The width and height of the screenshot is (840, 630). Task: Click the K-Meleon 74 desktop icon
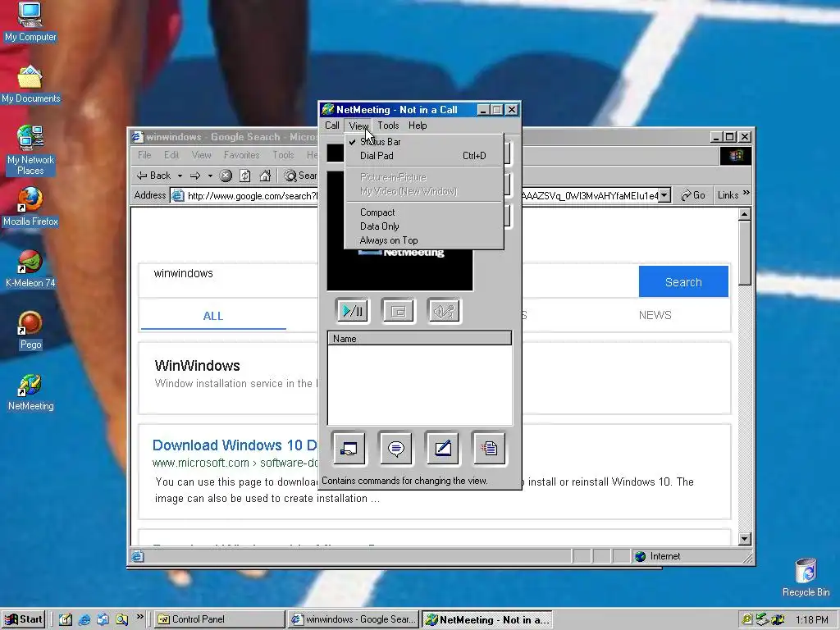click(30, 269)
